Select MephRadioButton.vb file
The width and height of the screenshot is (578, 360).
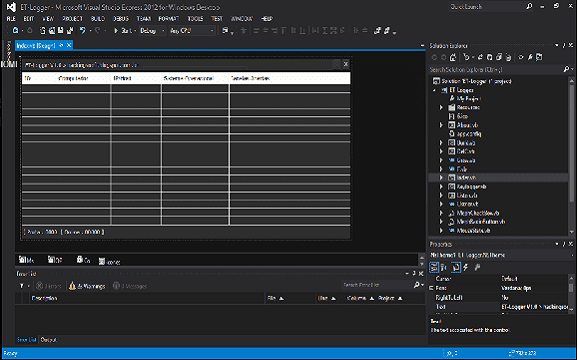pyautogui.click(x=481, y=222)
